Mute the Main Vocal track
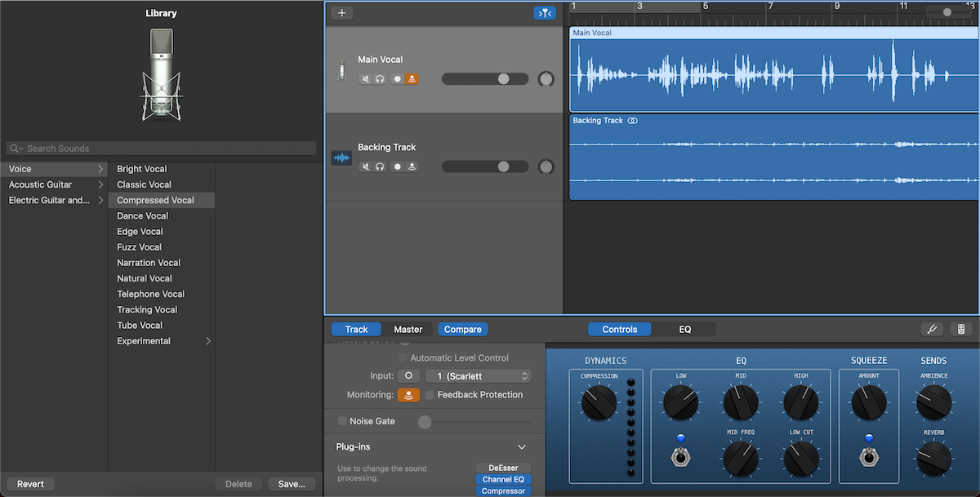 coord(364,78)
